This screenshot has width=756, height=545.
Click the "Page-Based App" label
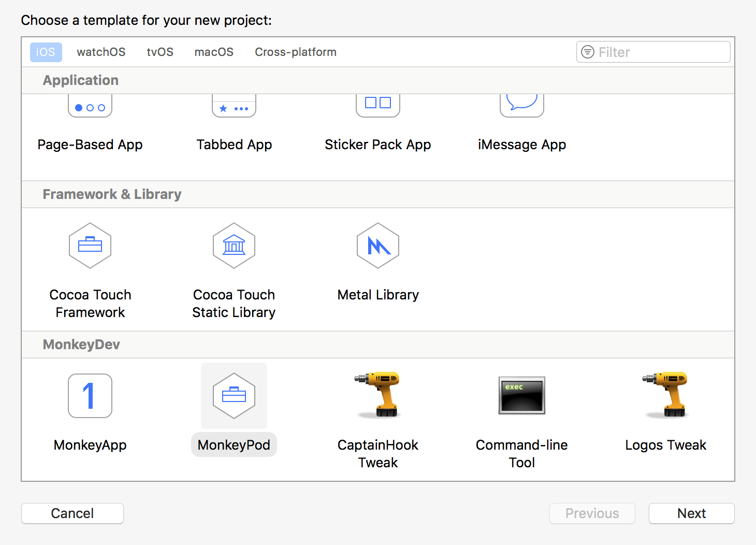[90, 145]
